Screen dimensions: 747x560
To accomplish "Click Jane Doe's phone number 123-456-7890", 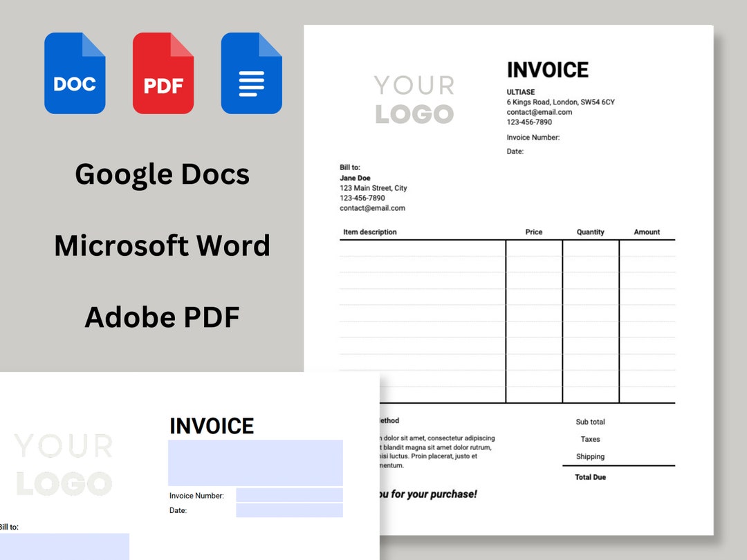I will click(362, 198).
